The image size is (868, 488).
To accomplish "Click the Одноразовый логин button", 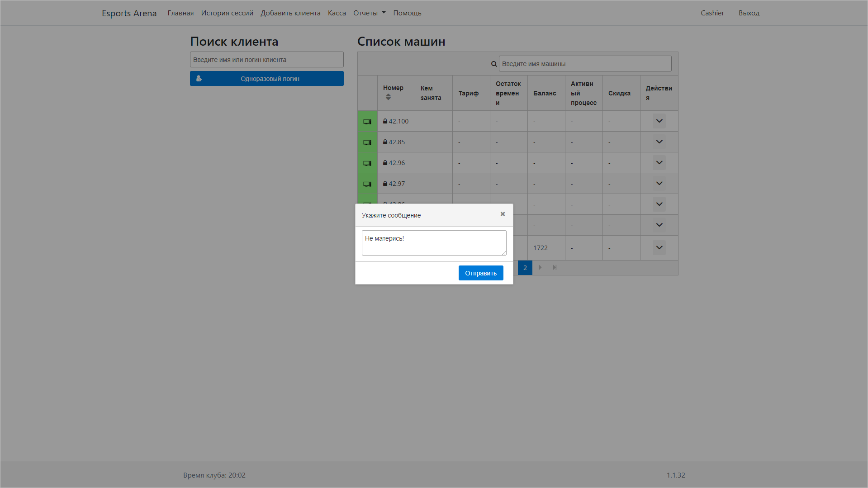I will point(267,79).
